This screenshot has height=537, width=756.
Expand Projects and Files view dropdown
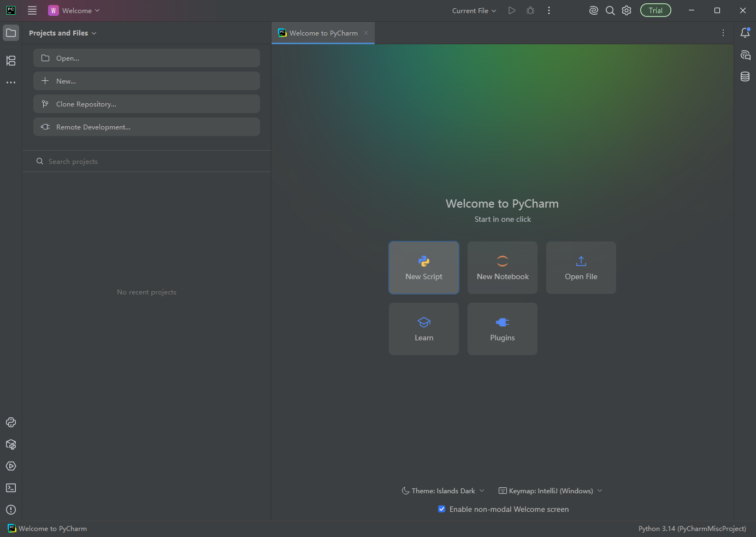63,33
